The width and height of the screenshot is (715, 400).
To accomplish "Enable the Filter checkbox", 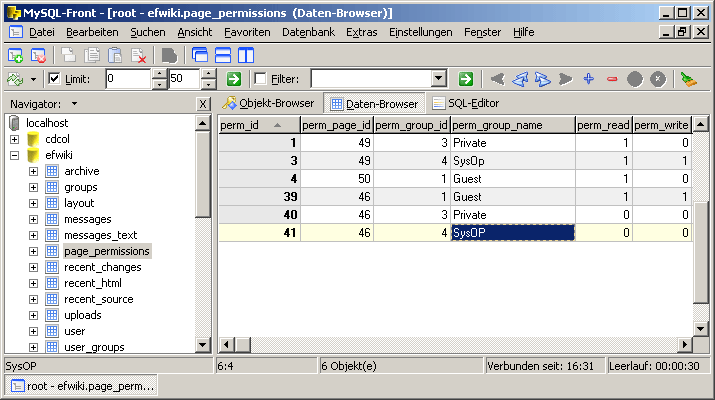I will [x=261, y=79].
